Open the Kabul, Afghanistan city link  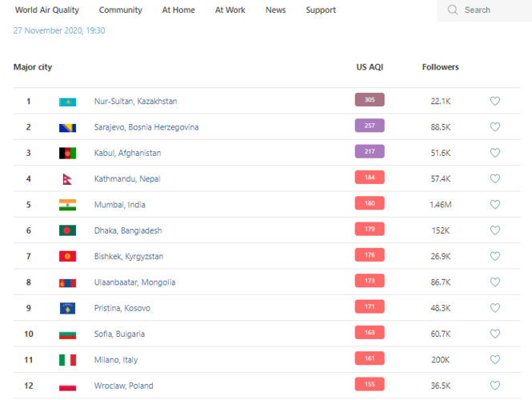127,153
